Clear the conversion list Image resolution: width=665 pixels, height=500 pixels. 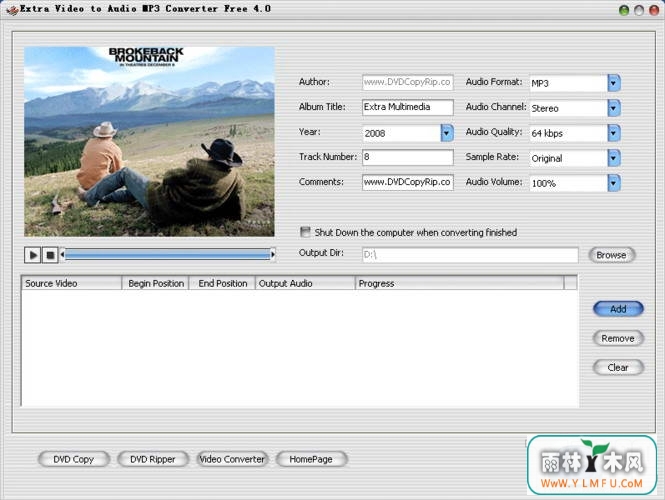[618, 368]
